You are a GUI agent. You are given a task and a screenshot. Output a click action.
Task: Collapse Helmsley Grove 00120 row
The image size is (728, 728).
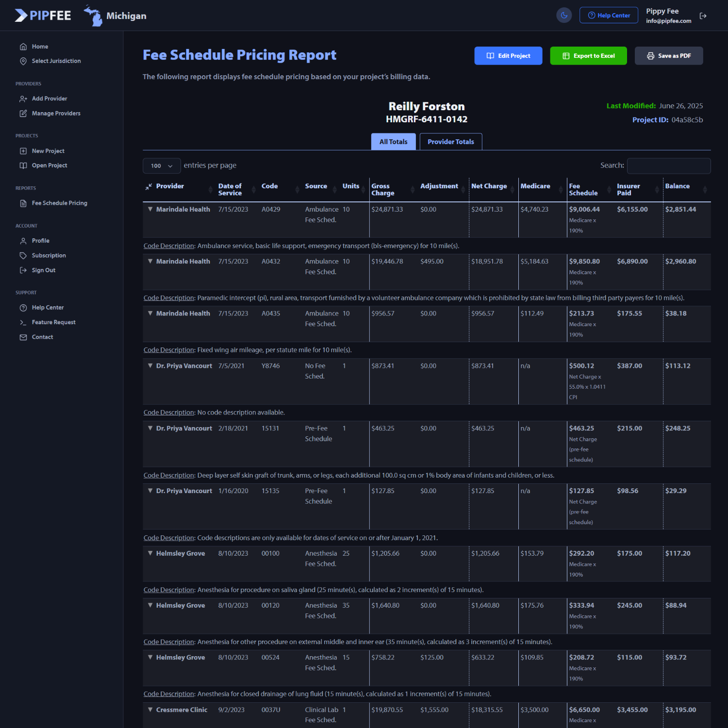(x=150, y=605)
